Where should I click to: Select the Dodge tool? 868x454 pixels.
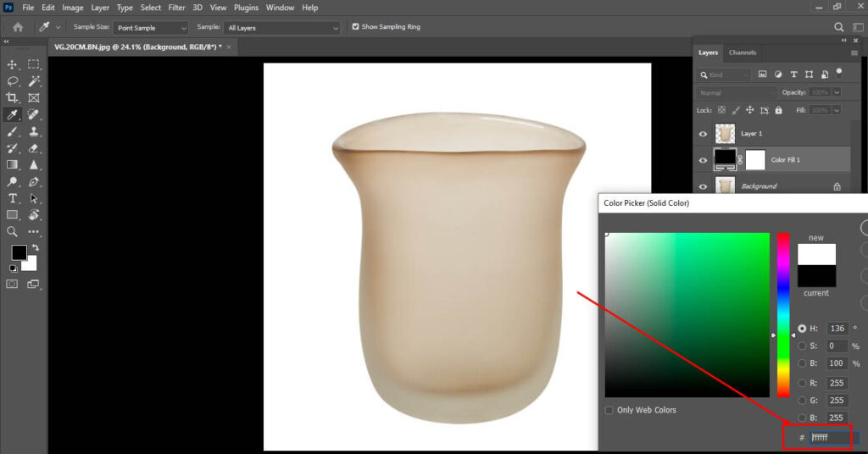click(12, 181)
